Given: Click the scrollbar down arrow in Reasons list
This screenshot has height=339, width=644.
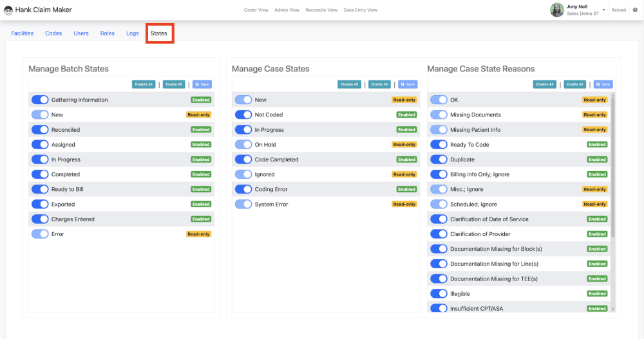Looking at the screenshot, I should click(613, 309).
